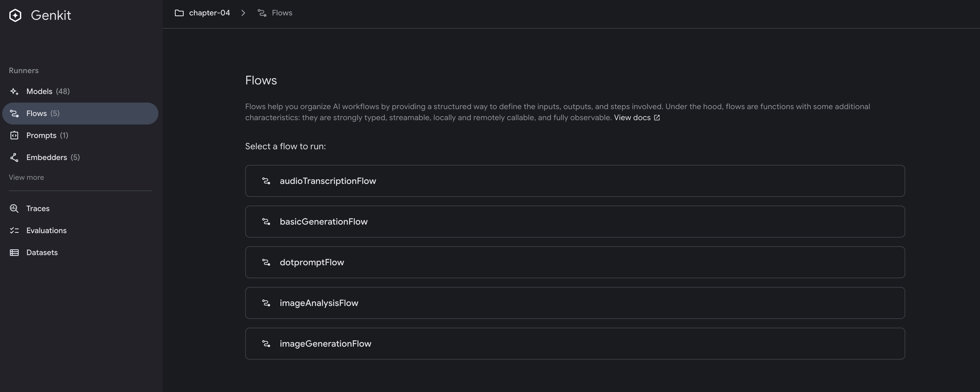Open chapter-04 breadcrumb link

pos(209,13)
